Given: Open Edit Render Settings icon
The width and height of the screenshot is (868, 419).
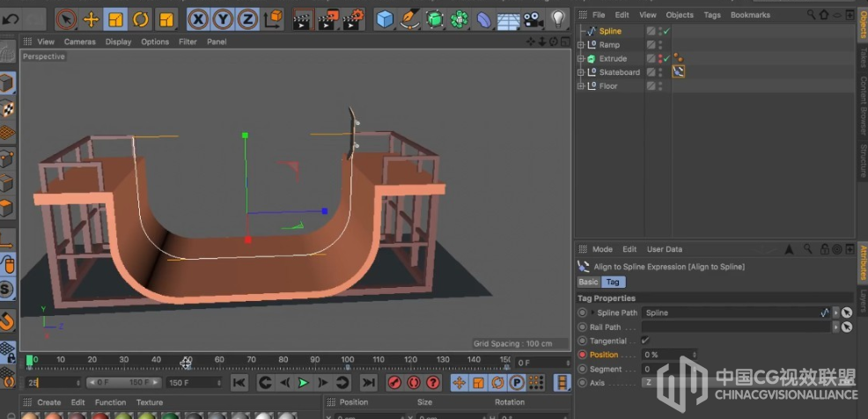Looking at the screenshot, I should (x=353, y=20).
